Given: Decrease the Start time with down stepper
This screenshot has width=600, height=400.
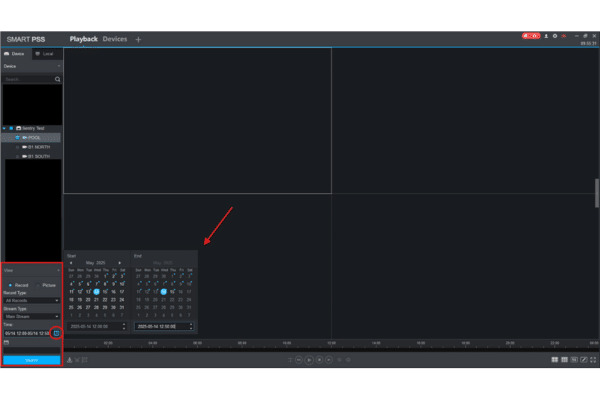Looking at the screenshot, I should coord(124,328).
